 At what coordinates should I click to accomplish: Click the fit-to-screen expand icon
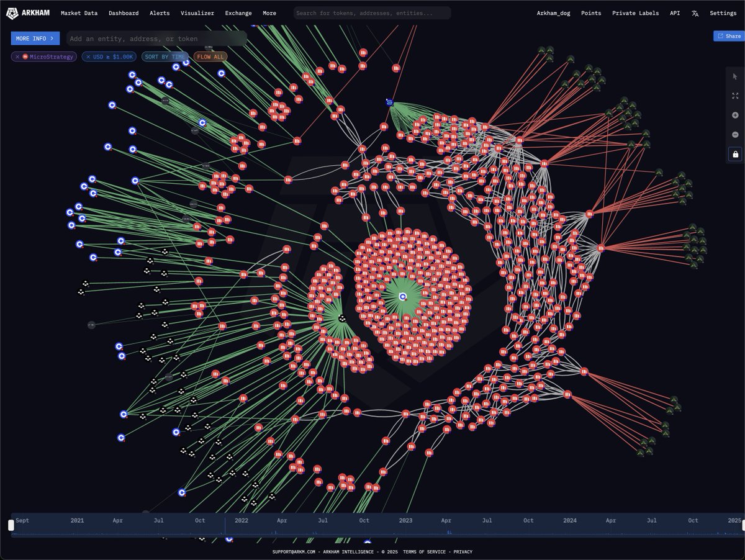[x=735, y=96]
